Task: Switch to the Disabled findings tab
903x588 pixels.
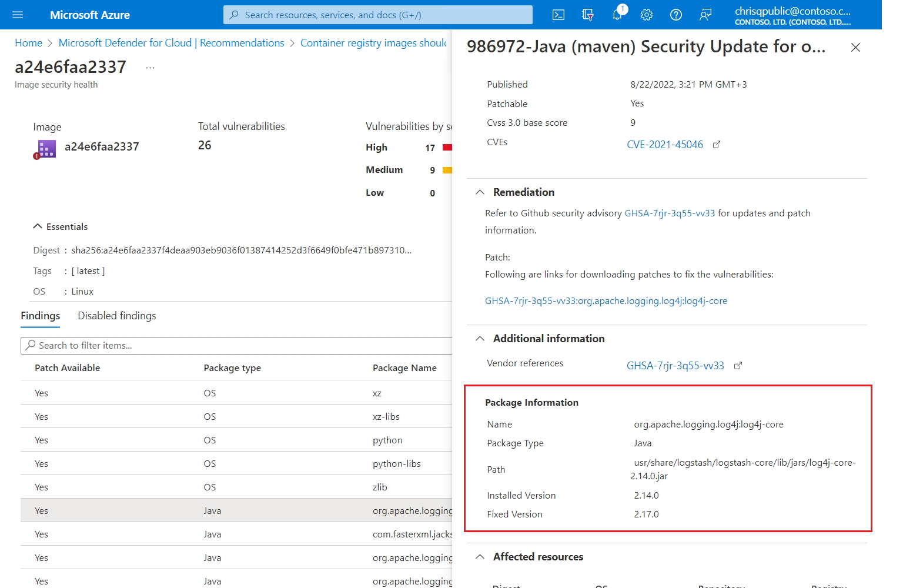Action: point(117,316)
